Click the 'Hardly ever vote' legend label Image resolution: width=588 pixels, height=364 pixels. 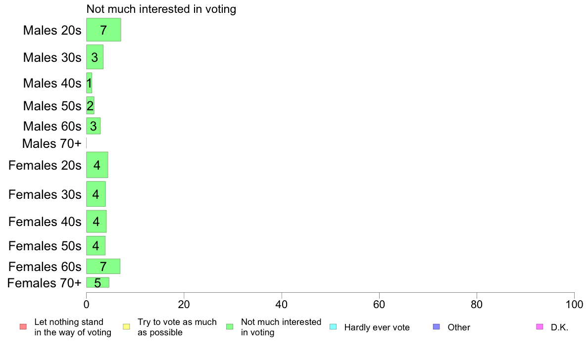coord(377,327)
